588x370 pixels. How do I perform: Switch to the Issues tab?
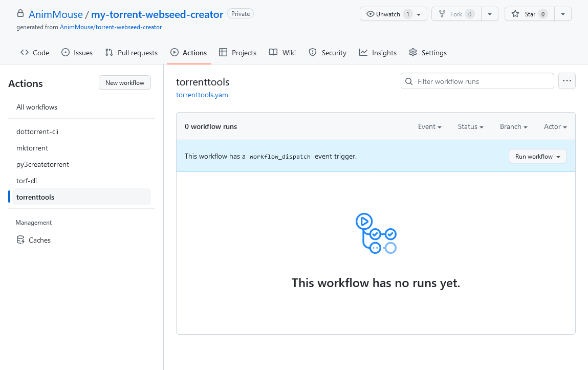coord(77,53)
